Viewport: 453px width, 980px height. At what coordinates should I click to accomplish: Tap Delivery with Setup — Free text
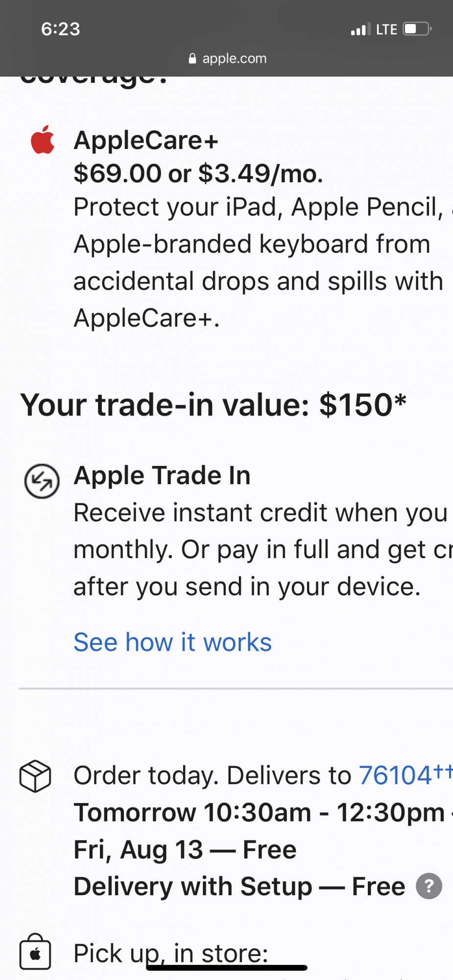(x=239, y=886)
